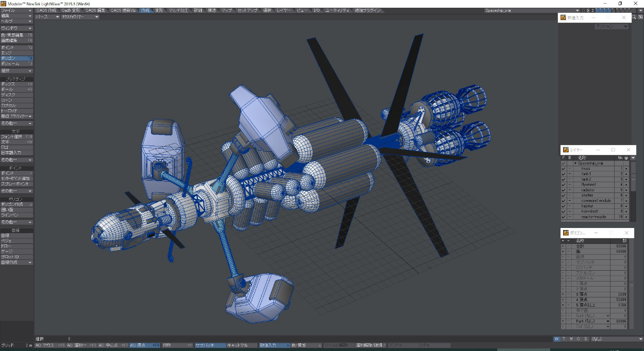Screen dimensions: 644x351
Task: Open the パース viewport view dropdown
Action: pyautogui.click(x=47, y=16)
